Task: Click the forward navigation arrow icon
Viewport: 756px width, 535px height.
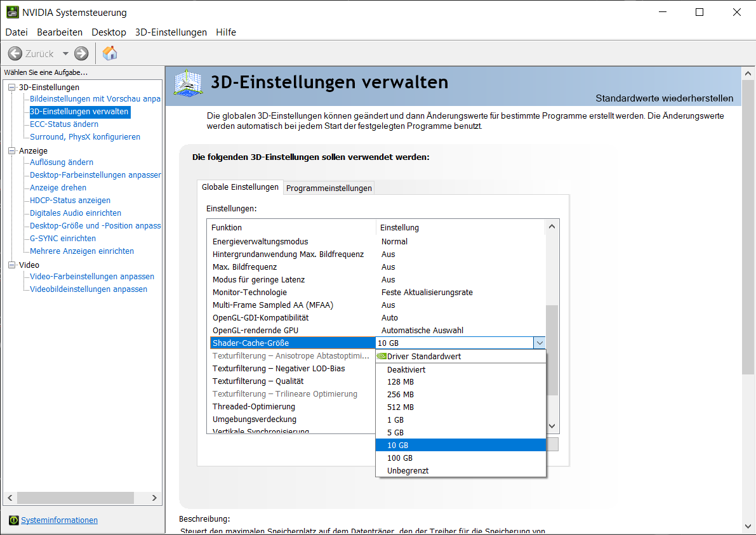Action: [x=81, y=53]
